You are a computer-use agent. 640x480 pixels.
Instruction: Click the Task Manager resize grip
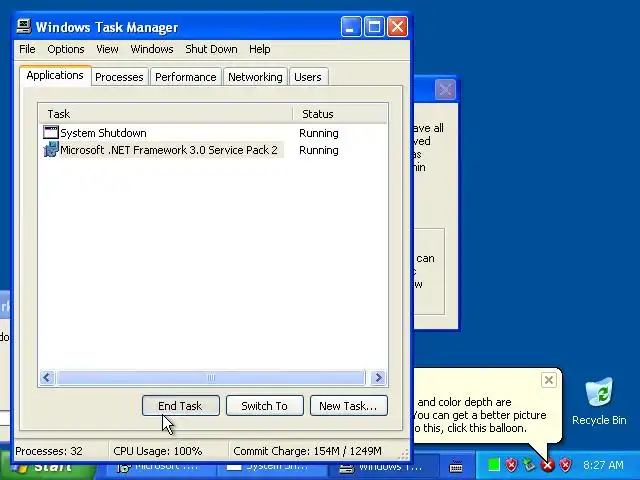coord(404,454)
